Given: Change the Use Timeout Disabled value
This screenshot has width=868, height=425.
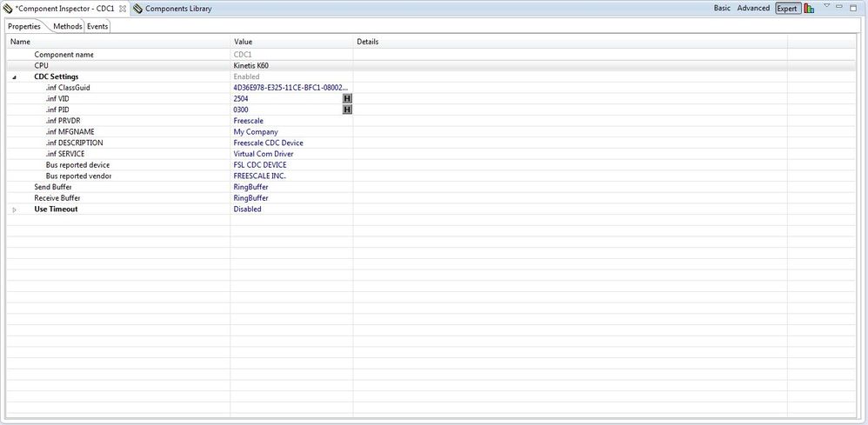Looking at the screenshot, I should [291, 209].
